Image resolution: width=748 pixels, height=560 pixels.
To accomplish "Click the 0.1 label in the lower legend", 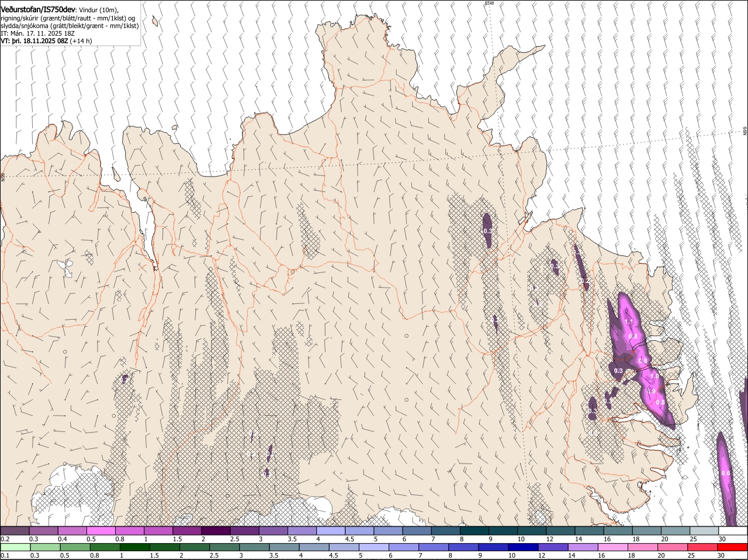I will pyautogui.click(x=5, y=556).
